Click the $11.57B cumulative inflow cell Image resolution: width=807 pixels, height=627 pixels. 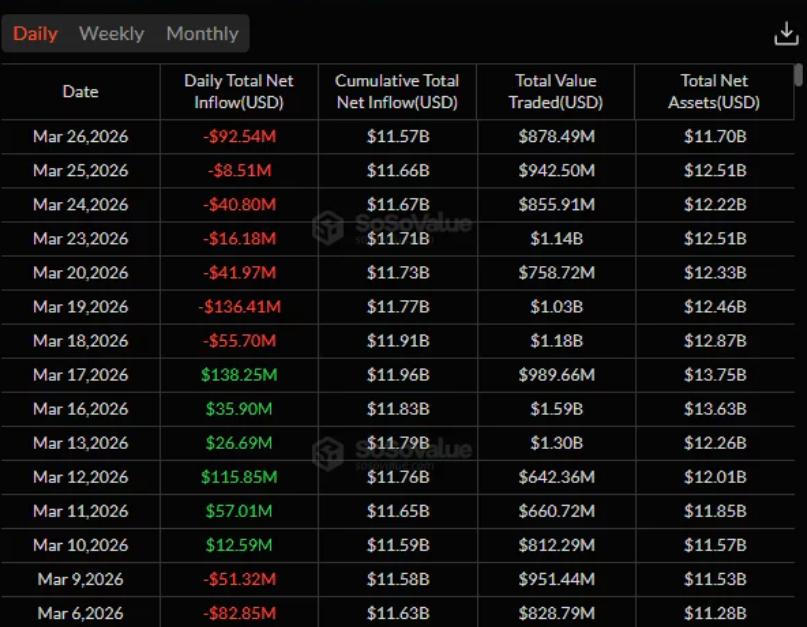397,137
